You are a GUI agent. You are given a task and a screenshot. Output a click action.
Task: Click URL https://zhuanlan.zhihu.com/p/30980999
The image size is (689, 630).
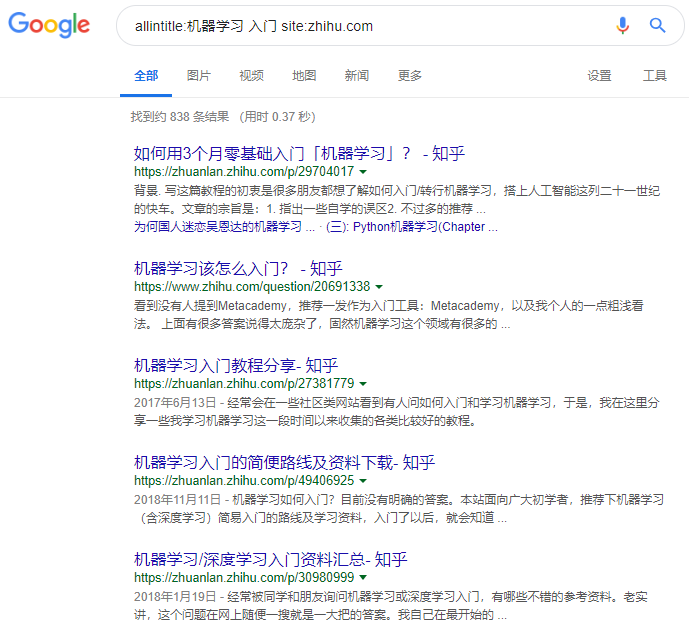(x=244, y=577)
